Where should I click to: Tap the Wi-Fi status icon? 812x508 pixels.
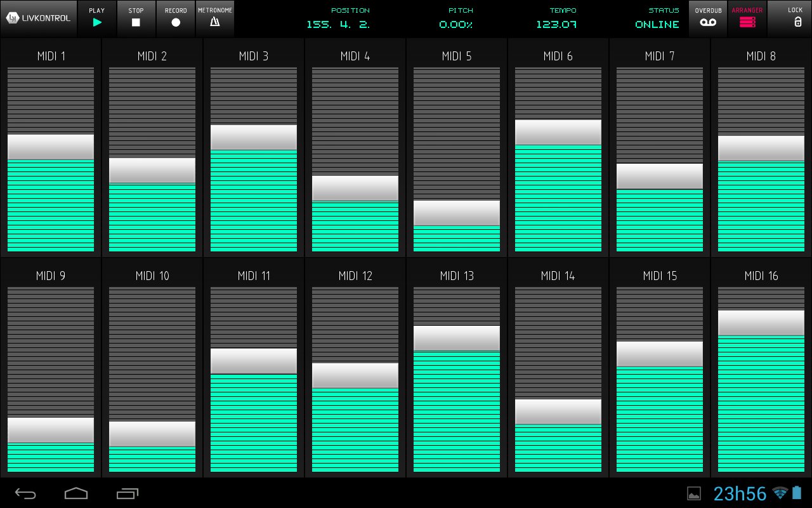(780, 493)
